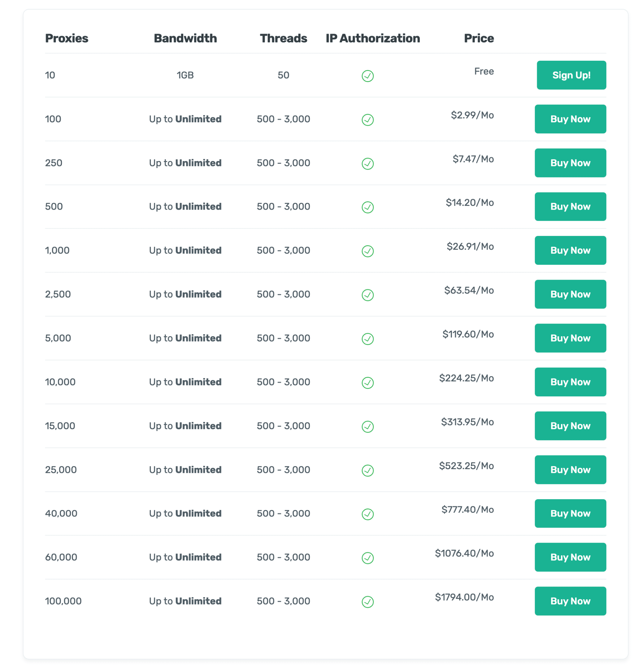The image size is (634, 672).
Task: Click the 25,000 proxies count cell
Action: [61, 470]
